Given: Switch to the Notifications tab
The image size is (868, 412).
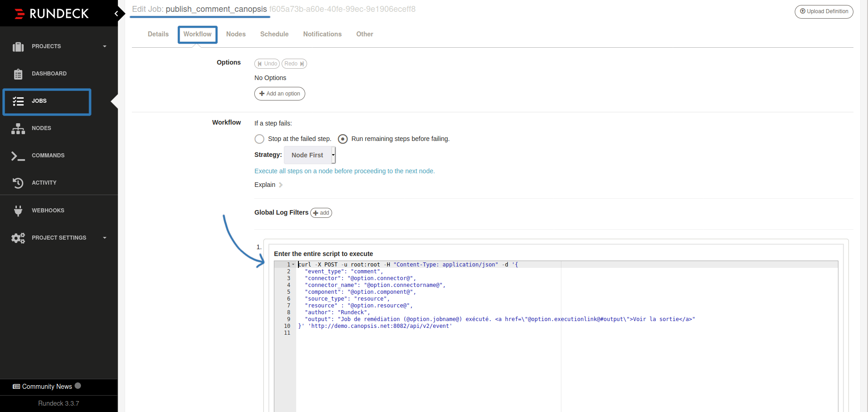Looking at the screenshot, I should coord(323,34).
